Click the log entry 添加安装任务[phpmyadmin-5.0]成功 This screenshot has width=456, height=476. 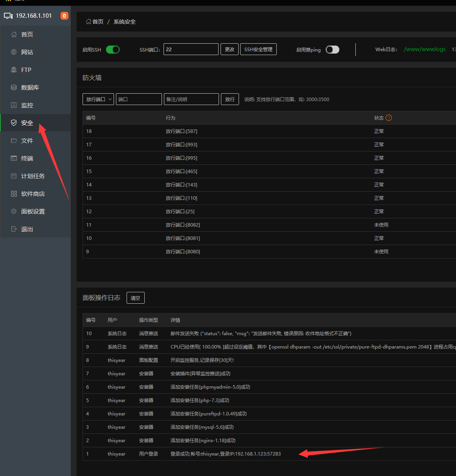coord(269,387)
